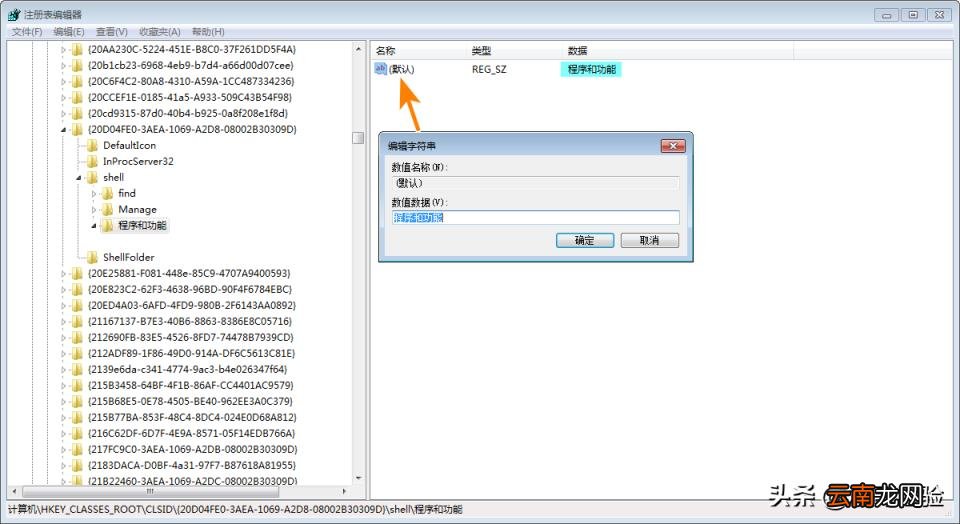Select the Manage tree label
The image size is (960, 524).
[x=137, y=209]
